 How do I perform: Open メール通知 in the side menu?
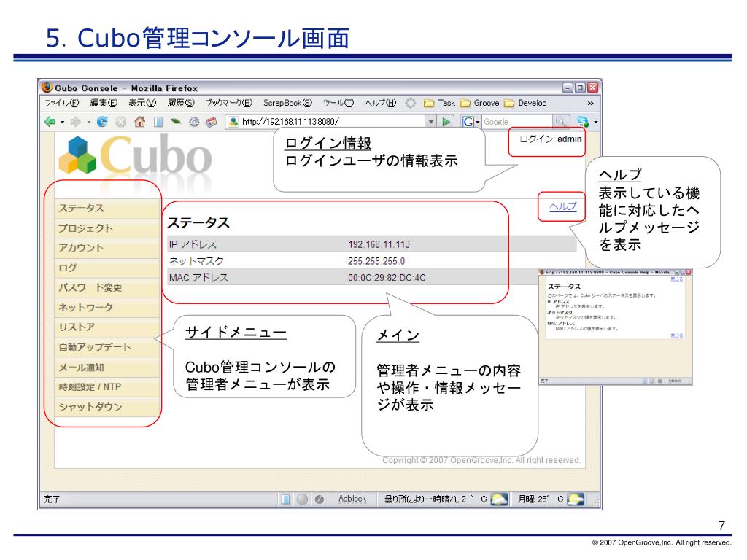107,367
